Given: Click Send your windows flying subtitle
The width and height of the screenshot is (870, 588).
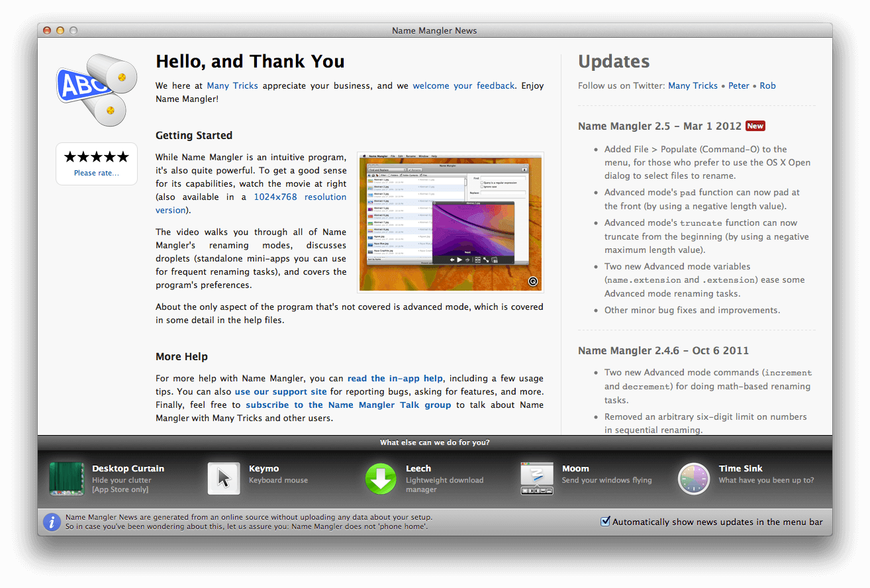Looking at the screenshot, I should [x=607, y=480].
